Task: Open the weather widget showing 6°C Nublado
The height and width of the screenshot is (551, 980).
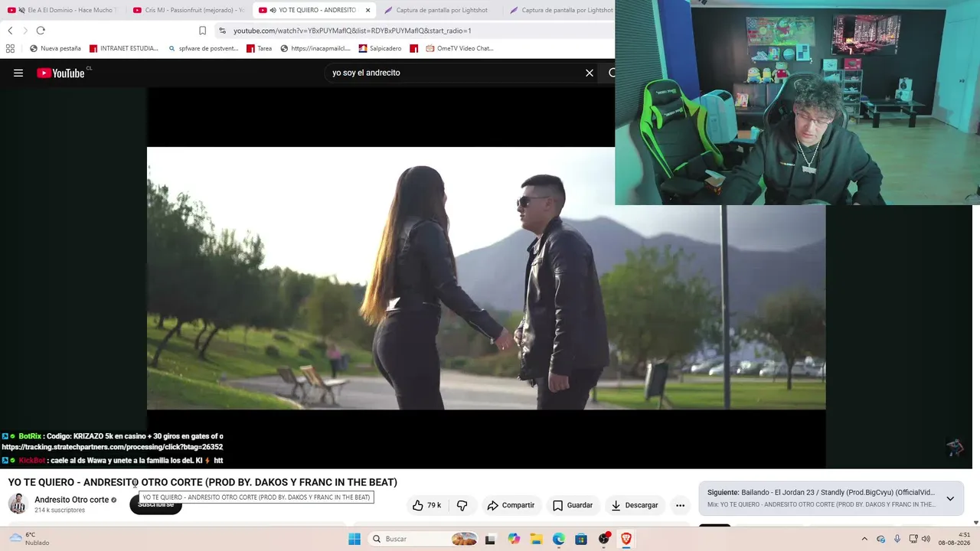Action: point(29,539)
